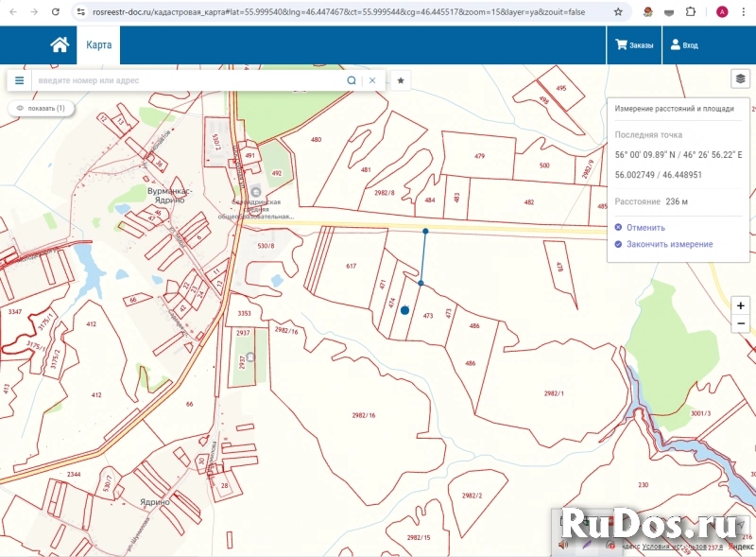This screenshot has height=557, width=756.
Task: Click the home icon in header
Action: click(x=60, y=44)
